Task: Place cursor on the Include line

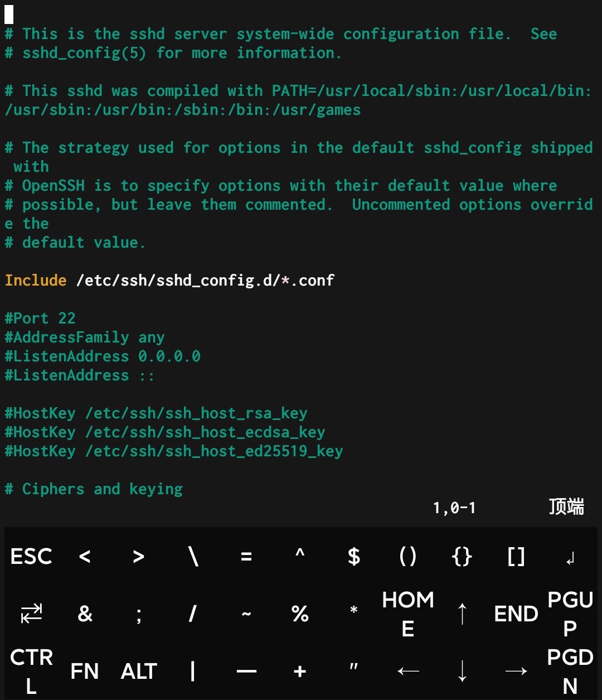Action: coord(169,280)
